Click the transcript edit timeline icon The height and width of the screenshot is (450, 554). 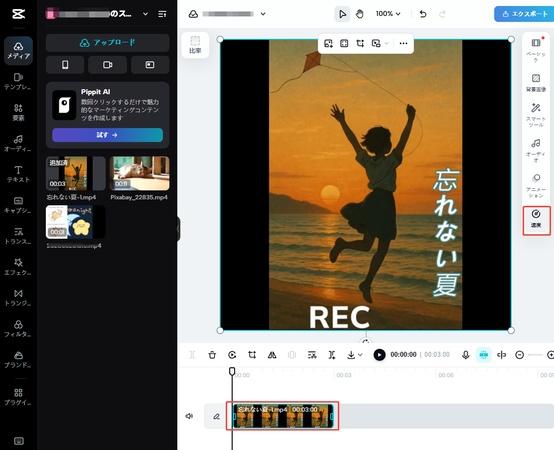pyautogui.click(x=312, y=355)
